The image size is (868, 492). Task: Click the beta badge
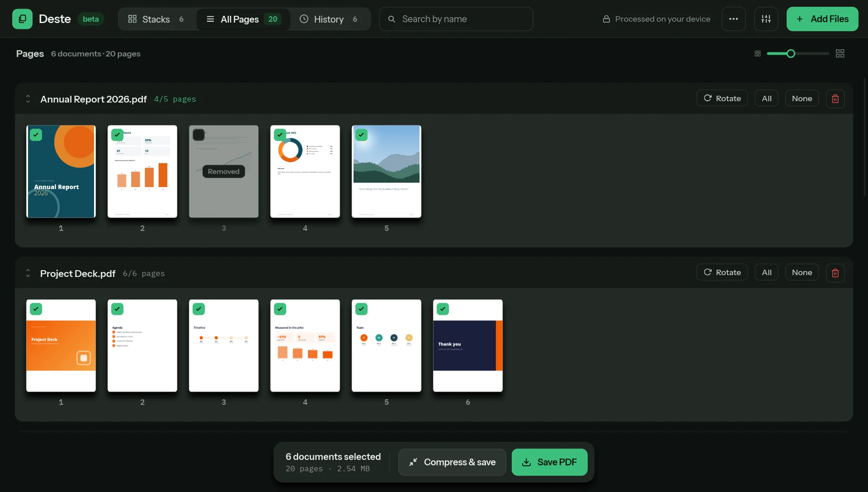tap(90, 19)
